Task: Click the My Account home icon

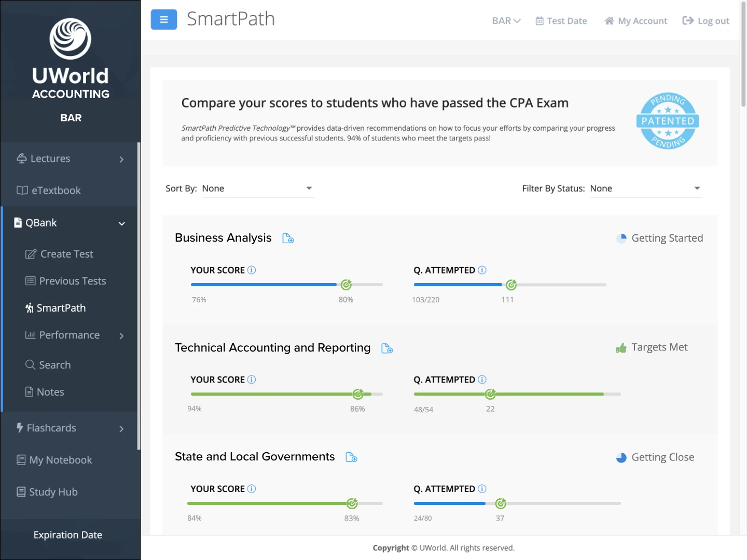Action: pyautogui.click(x=609, y=21)
